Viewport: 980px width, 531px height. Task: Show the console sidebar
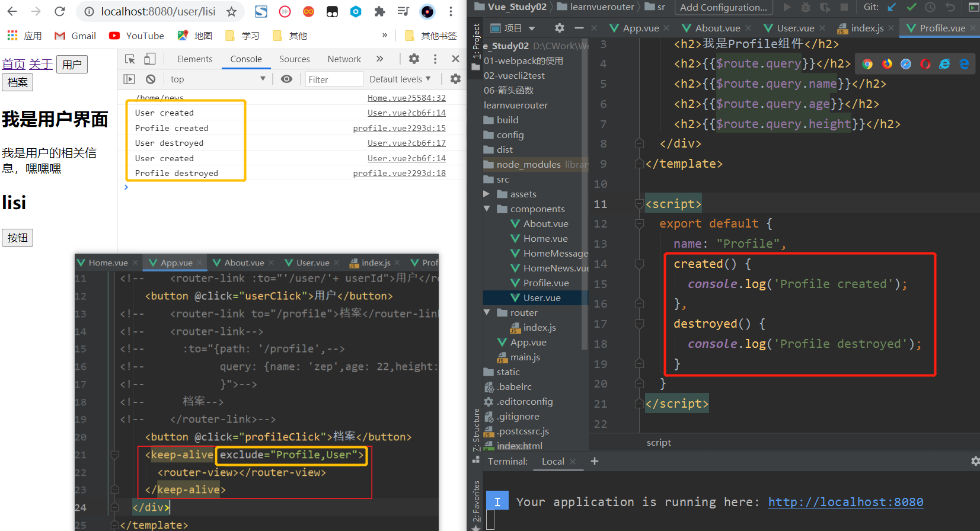(129, 79)
